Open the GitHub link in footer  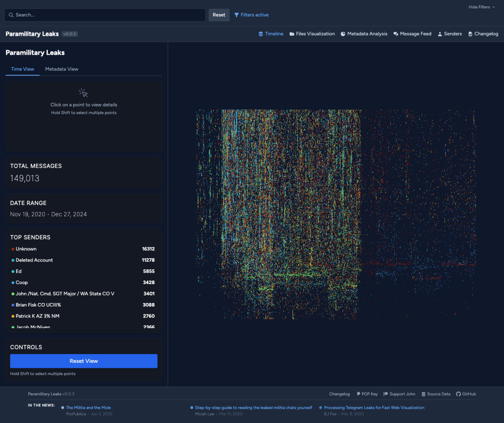coord(466,394)
